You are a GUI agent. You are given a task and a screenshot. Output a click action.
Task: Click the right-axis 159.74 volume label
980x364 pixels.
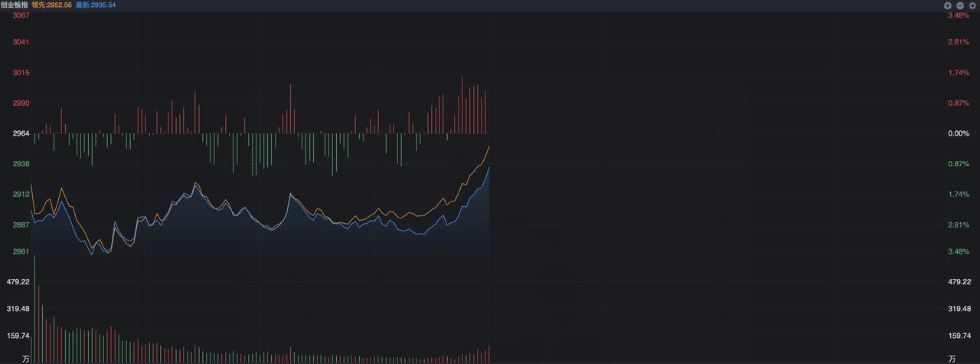coord(960,336)
